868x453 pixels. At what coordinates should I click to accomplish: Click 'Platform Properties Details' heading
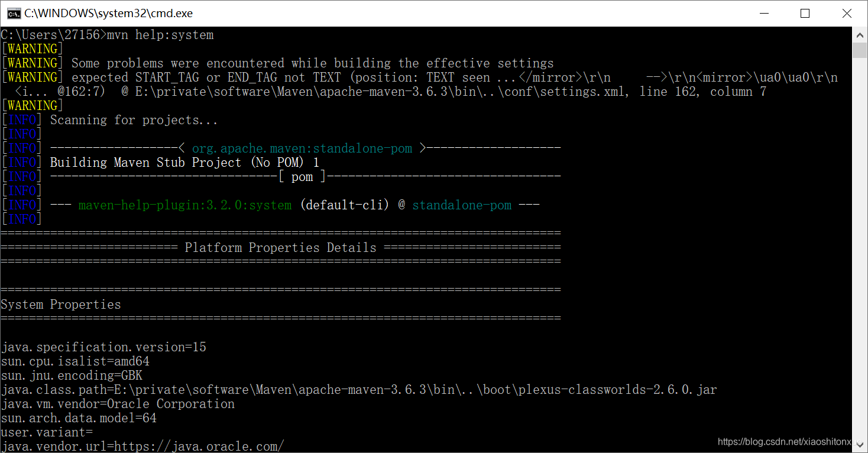click(280, 248)
